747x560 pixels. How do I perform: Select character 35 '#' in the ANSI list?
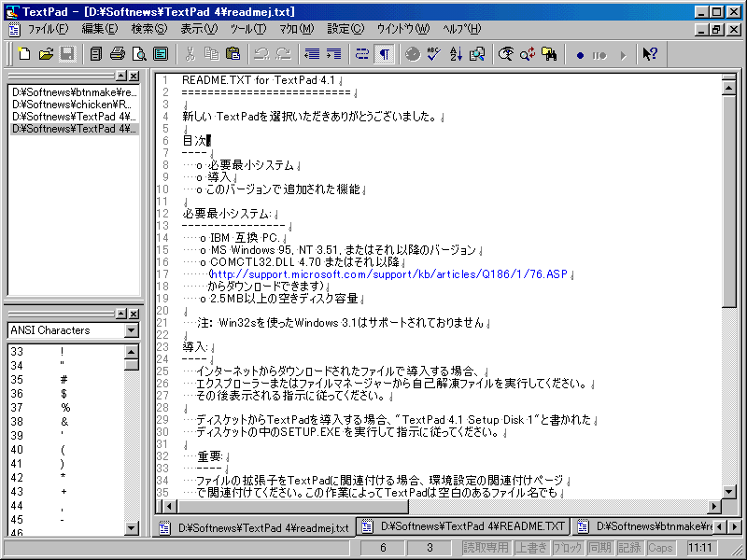(x=65, y=380)
